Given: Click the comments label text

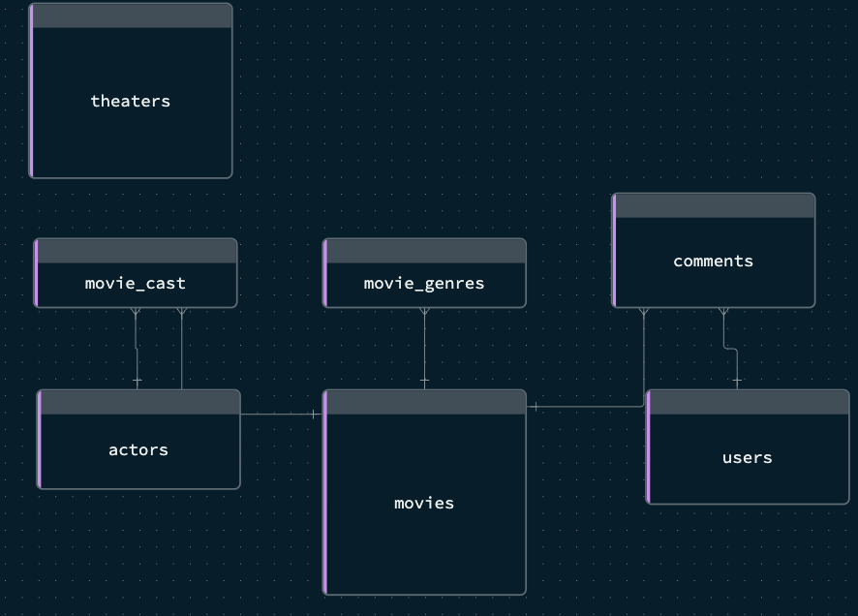Looking at the screenshot, I should pos(713,262).
